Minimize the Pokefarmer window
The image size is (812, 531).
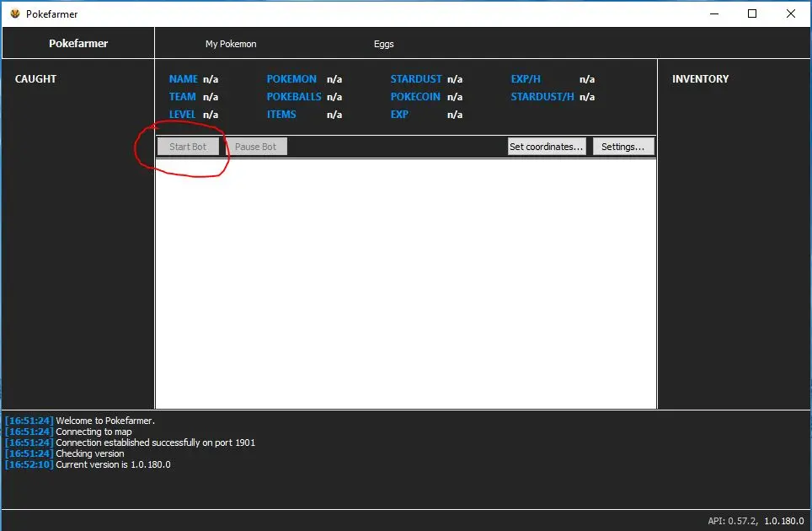pyautogui.click(x=713, y=13)
